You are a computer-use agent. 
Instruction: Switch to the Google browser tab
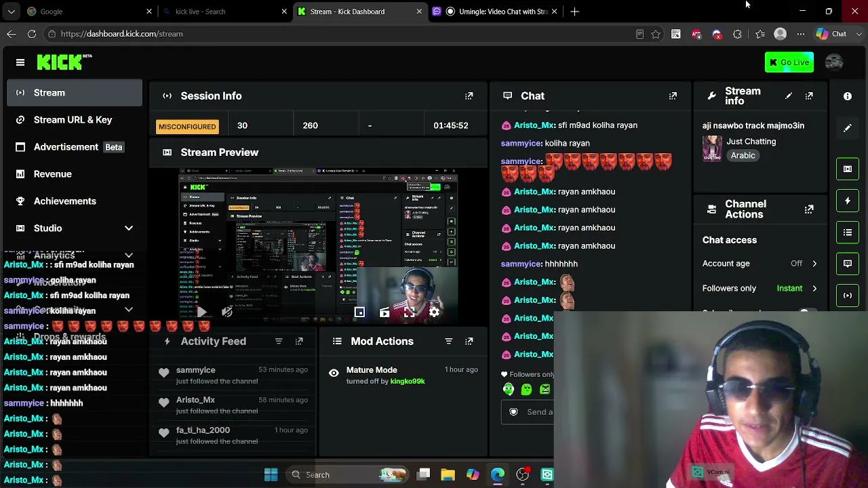pos(88,12)
